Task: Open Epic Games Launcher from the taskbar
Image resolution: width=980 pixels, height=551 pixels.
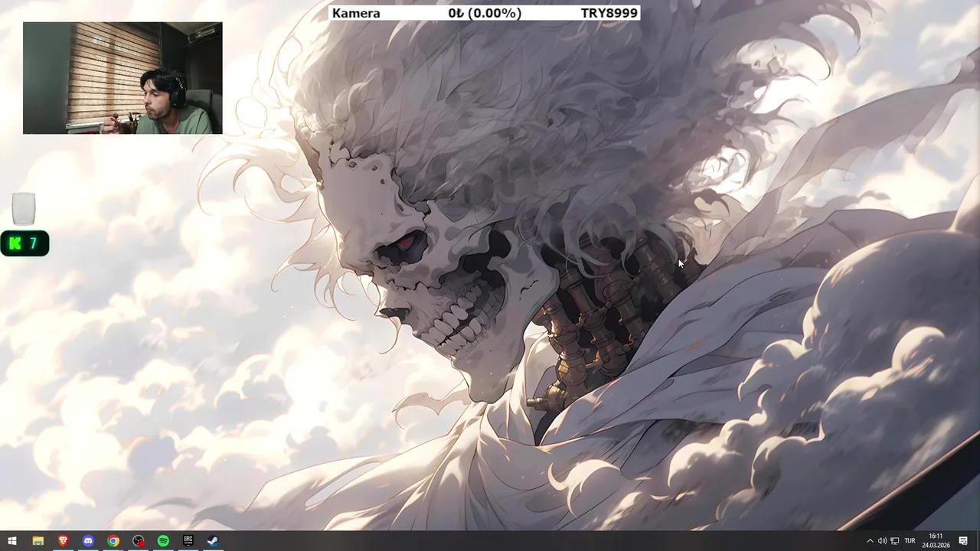Action: 188,541
